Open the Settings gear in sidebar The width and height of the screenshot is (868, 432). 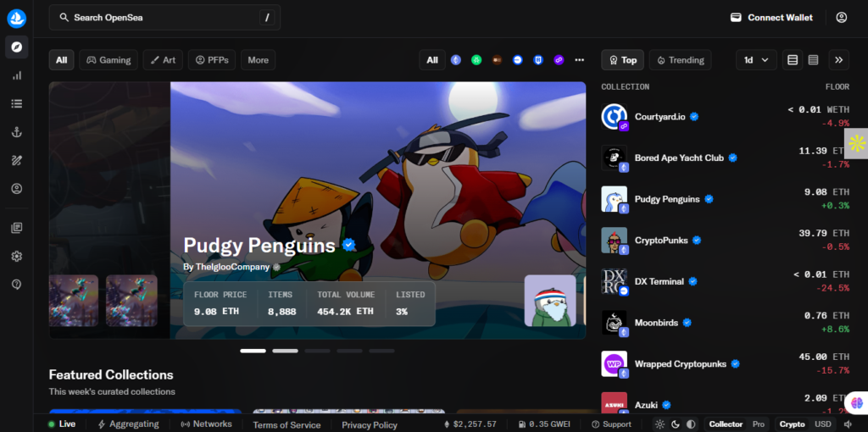click(17, 256)
